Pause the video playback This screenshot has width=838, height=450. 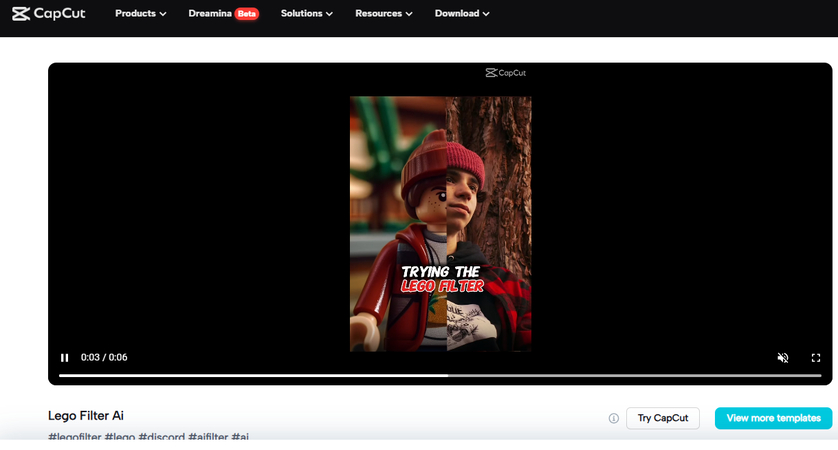[x=65, y=358]
